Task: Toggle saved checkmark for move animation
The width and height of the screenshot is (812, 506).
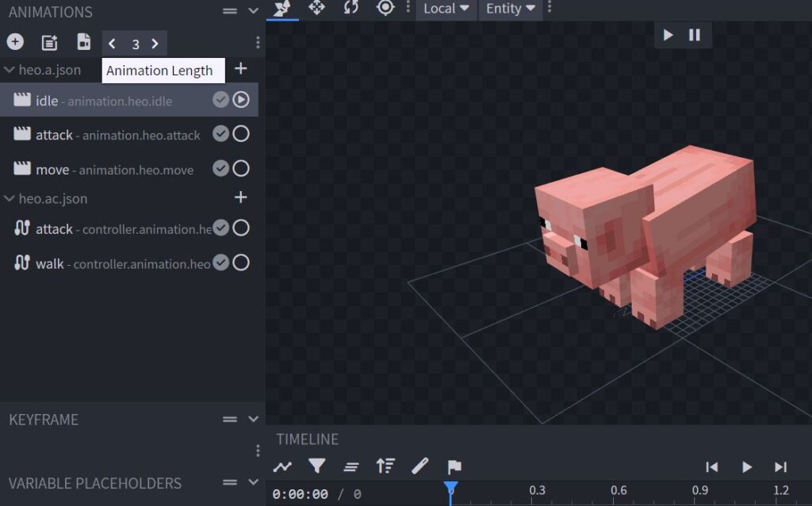Action: coord(220,168)
